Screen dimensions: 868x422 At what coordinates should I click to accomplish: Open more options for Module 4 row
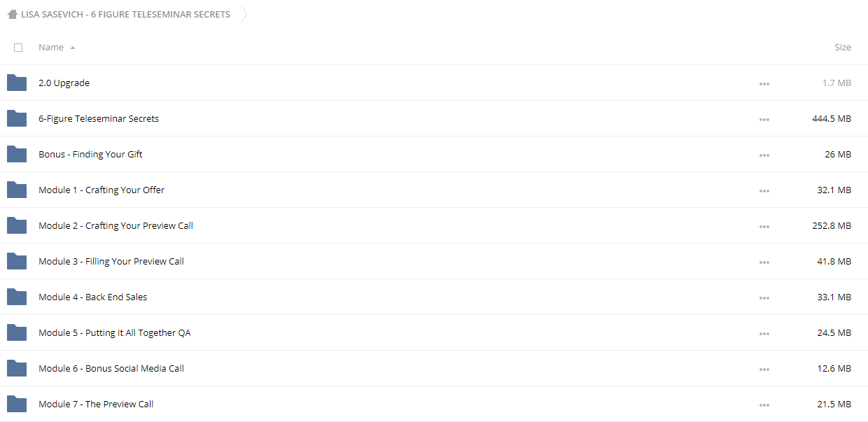[764, 298]
